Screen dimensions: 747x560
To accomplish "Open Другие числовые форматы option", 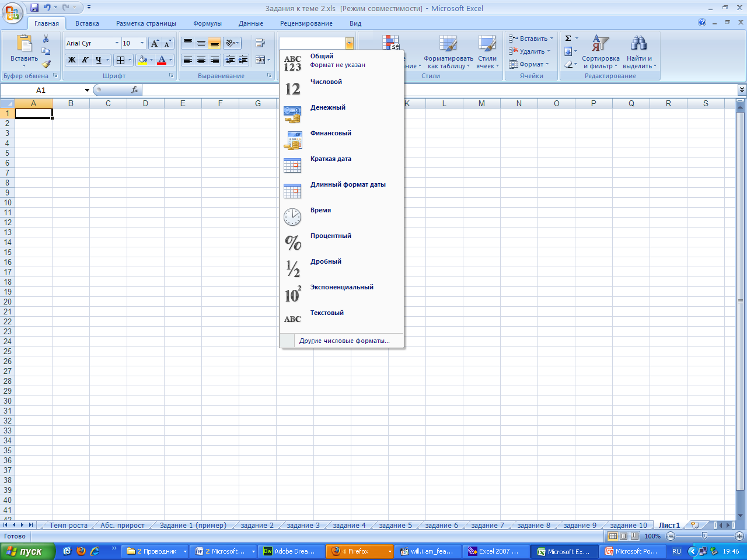I will [x=341, y=341].
